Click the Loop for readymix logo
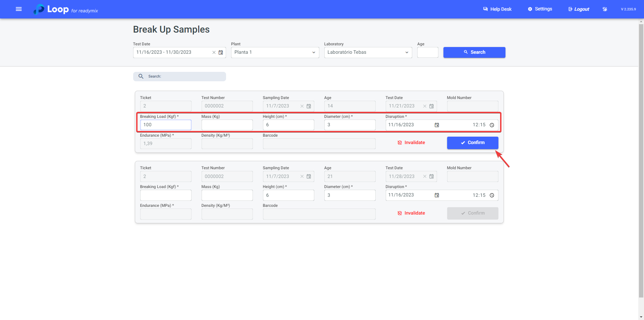Image resolution: width=644 pixels, height=320 pixels. tap(66, 9)
